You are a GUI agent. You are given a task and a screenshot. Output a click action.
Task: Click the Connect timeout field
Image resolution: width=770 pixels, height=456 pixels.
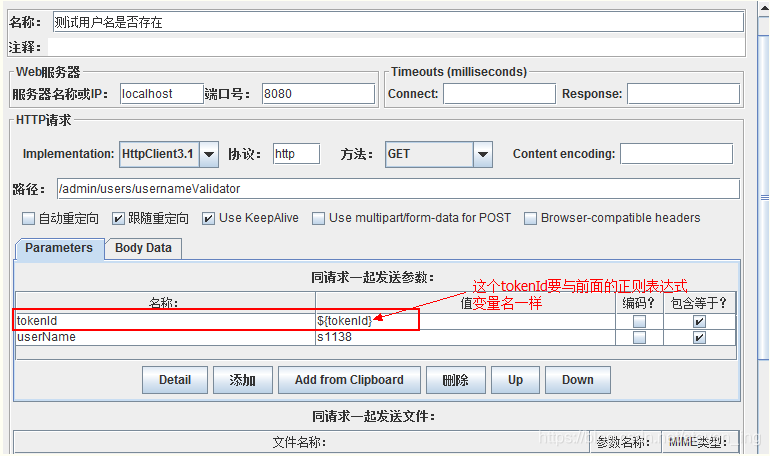[499, 94]
